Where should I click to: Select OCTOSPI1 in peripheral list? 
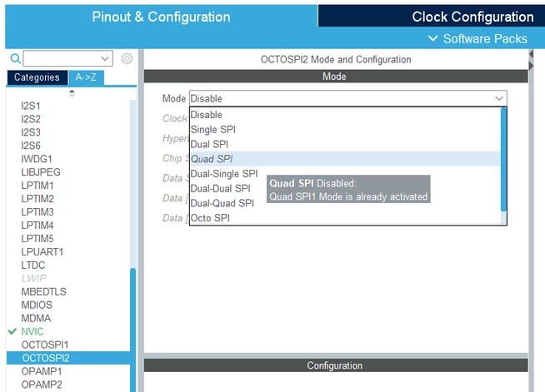click(x=45, y=345)
